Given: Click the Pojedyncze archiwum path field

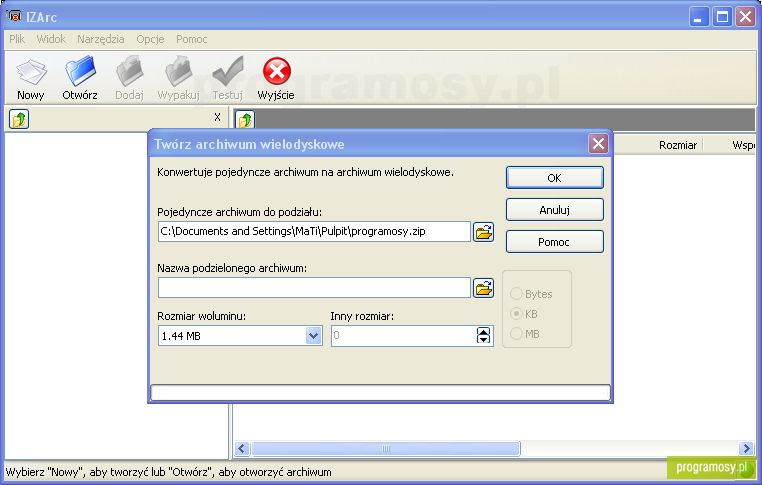Looking at the screenshot, I should [x=314, y=231].
